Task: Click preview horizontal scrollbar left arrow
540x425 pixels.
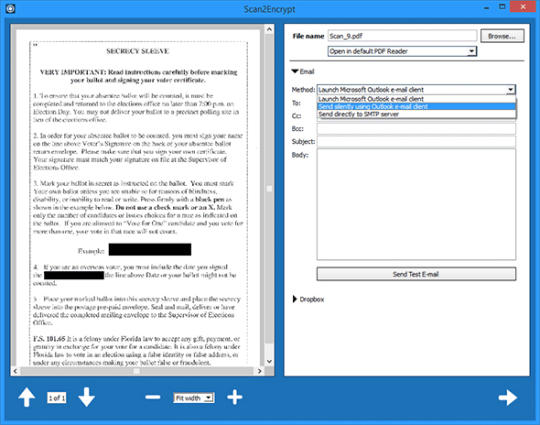Action: click(x=15, y=371)
